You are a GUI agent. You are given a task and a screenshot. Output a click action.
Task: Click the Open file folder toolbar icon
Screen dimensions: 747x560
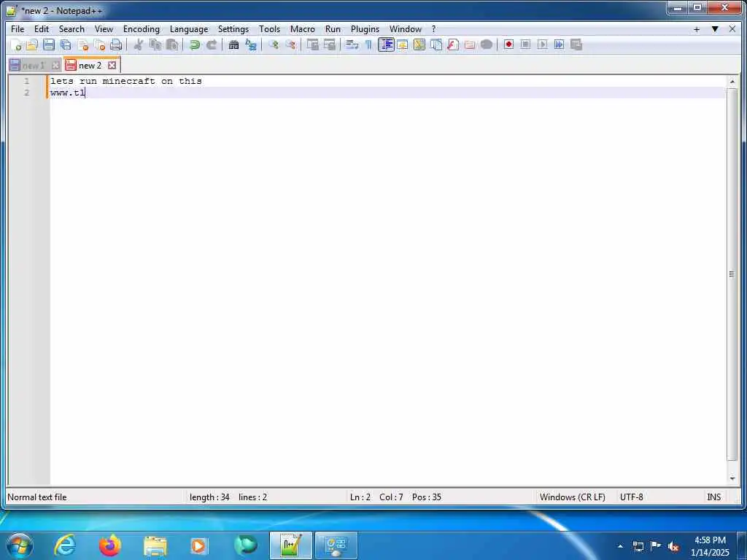tap(32, 44)
